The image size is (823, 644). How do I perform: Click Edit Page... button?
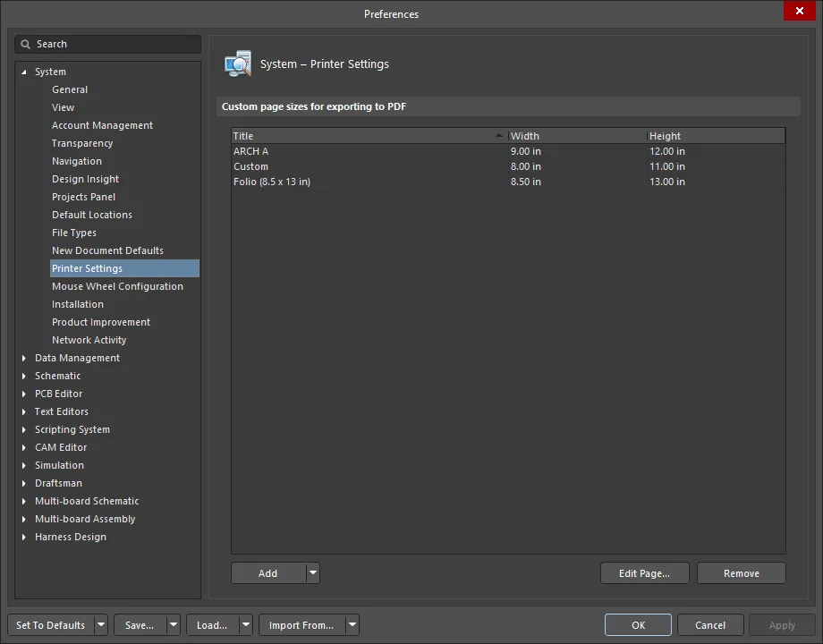click(645, 573)
